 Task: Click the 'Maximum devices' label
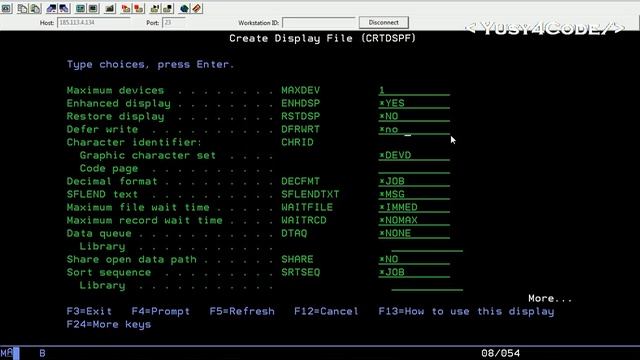pyautogui.click(x=115, y=91)
